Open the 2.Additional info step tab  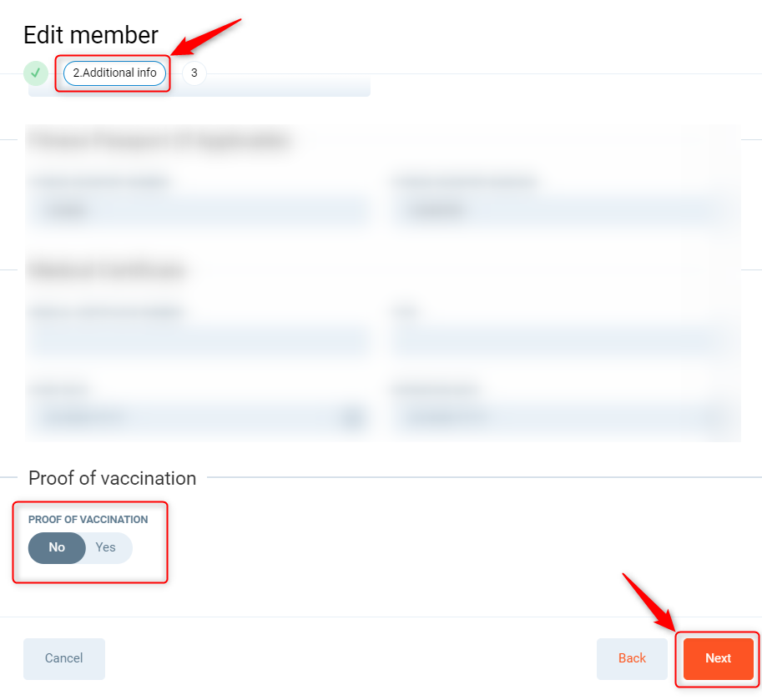tap(115, 73)
